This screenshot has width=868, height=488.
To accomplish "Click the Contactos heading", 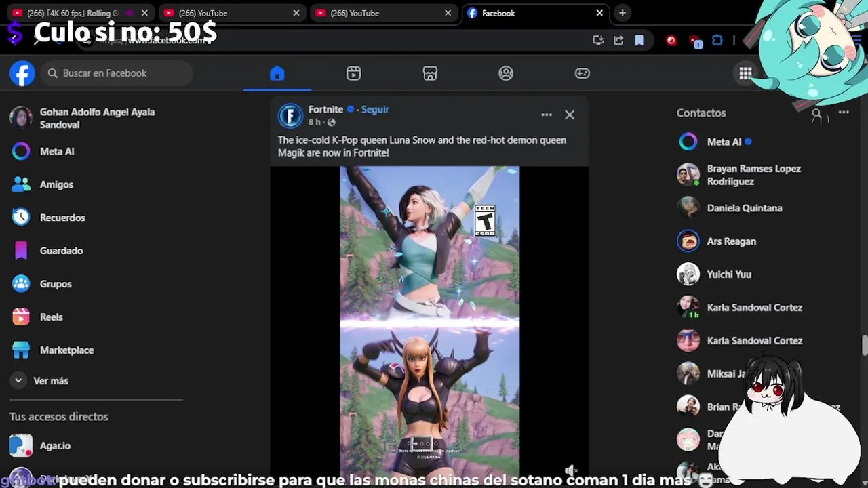I will click(x=701, y=113).
